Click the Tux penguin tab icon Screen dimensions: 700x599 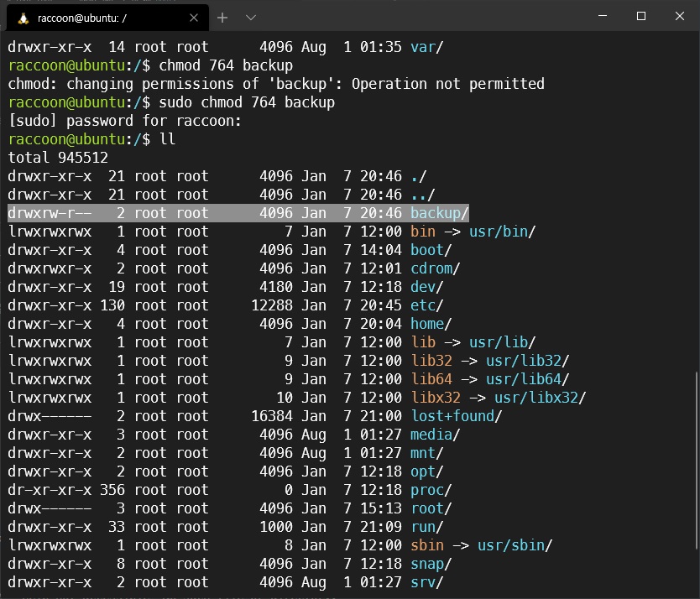pos(24,18)
